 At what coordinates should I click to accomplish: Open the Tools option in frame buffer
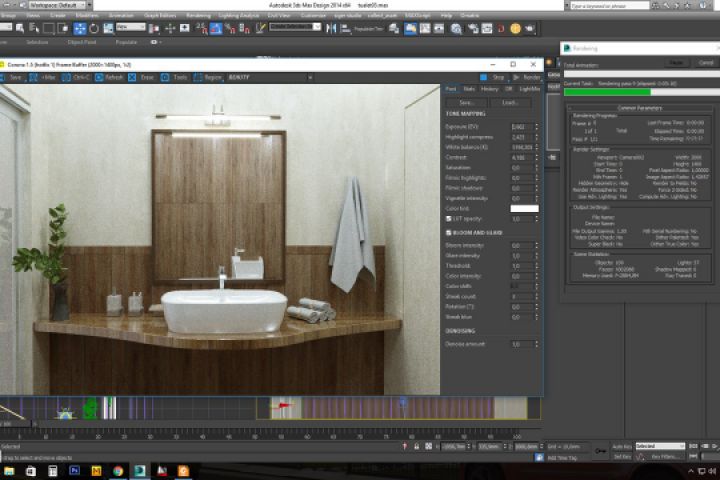click(x=177, y=77)
